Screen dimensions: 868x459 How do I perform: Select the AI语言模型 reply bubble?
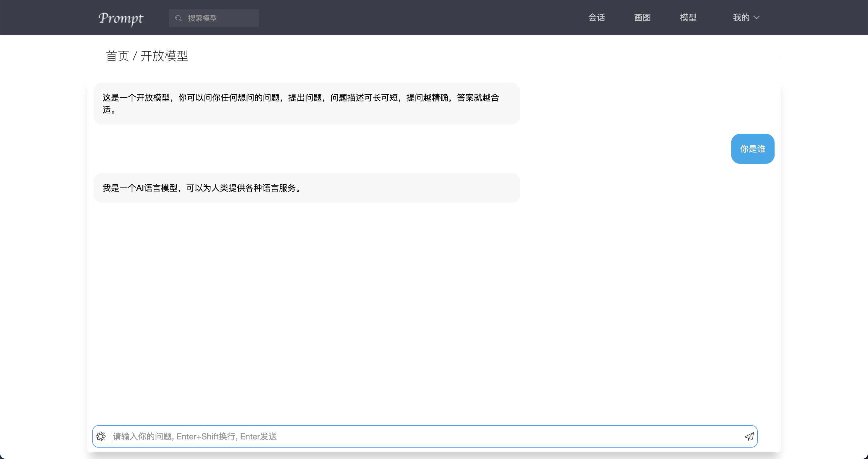(x=306, y=188)
